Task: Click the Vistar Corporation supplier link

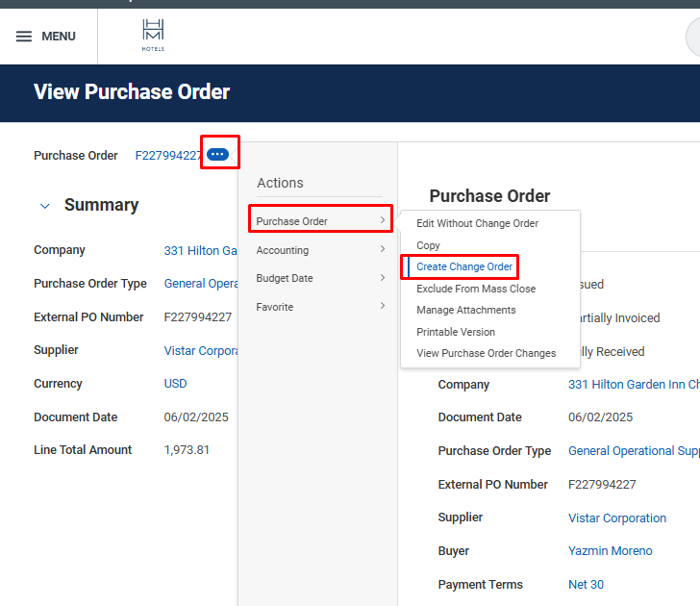Action: click(616, 518)
